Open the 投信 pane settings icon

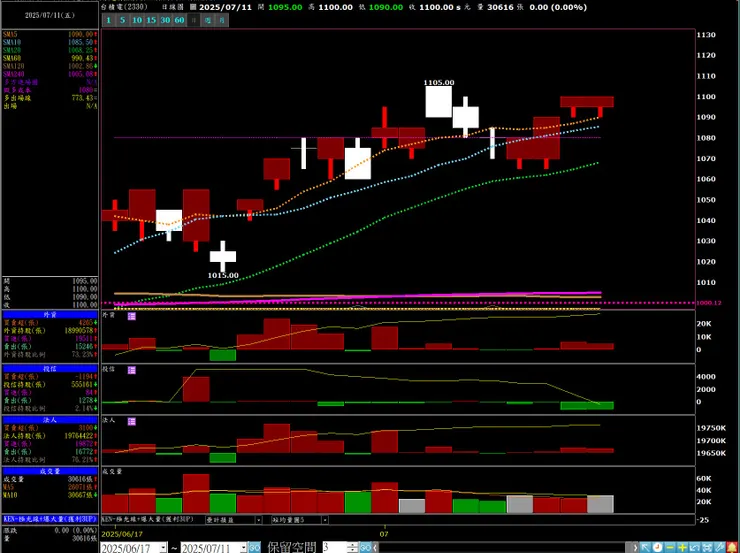click(132, 370)
